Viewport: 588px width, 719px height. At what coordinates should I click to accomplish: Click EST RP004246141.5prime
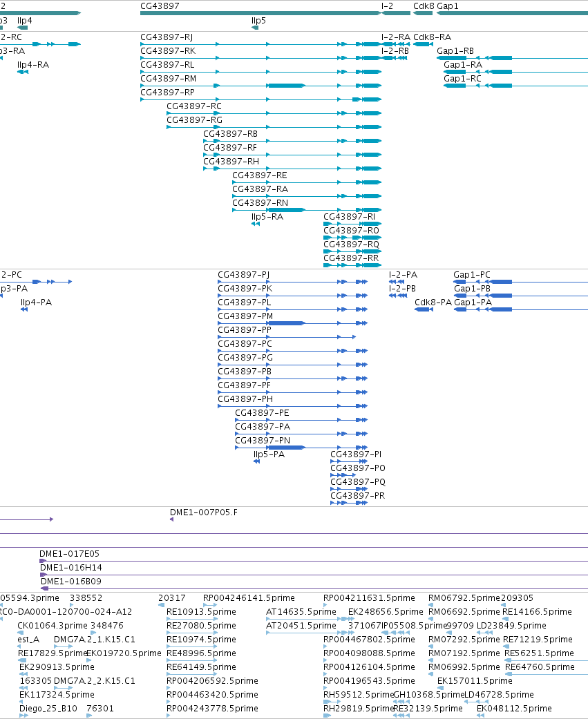coord(249,598)
